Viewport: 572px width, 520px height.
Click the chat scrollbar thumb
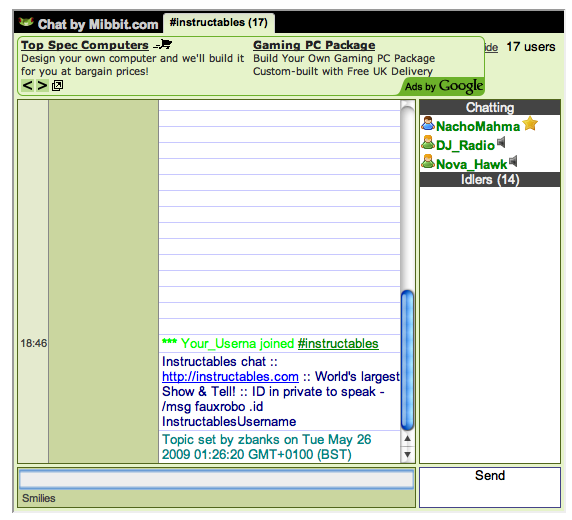(x=407, y=360)
